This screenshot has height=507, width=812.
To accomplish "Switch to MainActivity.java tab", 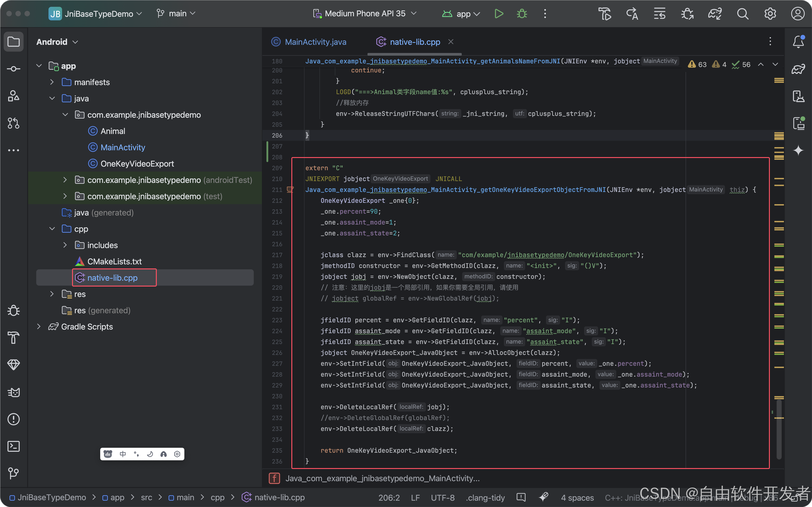I will 315,42.
